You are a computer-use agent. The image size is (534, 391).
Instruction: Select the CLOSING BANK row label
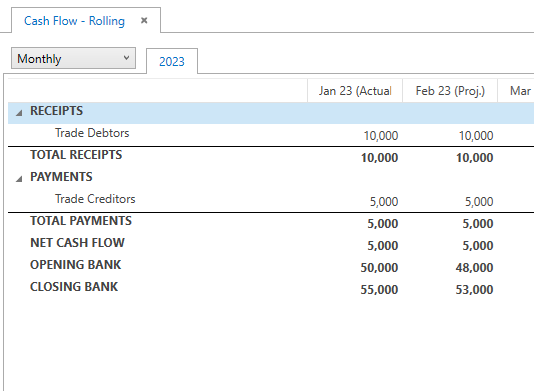point(74,287)
